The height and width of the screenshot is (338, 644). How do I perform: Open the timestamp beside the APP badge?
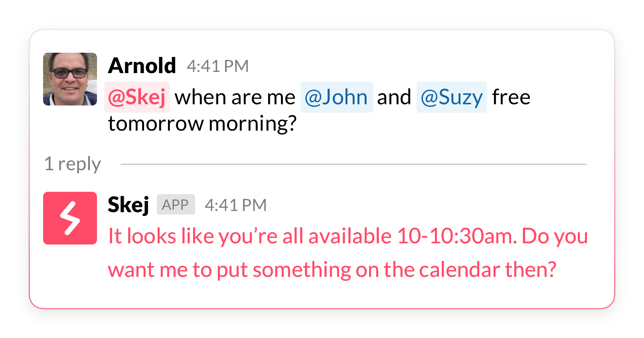pyautogui.click(x=235, y=205)
